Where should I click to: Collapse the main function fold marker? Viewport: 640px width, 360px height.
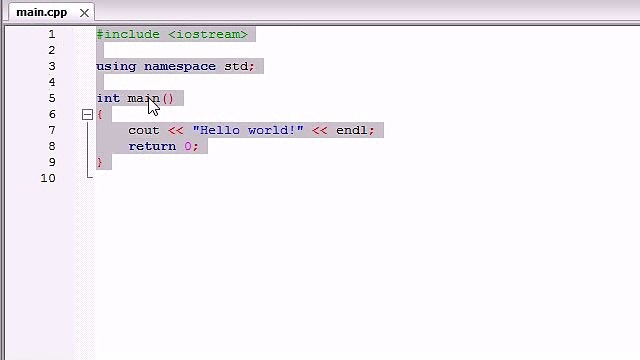pos(87,114)
